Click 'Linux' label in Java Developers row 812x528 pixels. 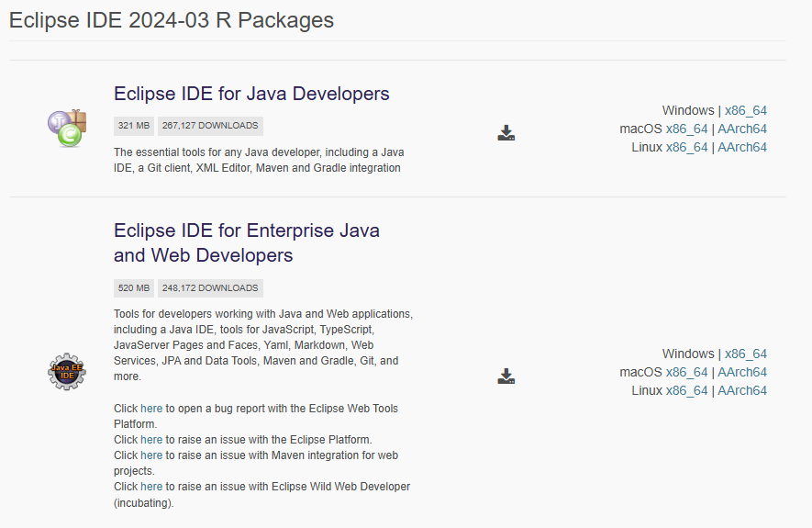click(x=647, y=147)
